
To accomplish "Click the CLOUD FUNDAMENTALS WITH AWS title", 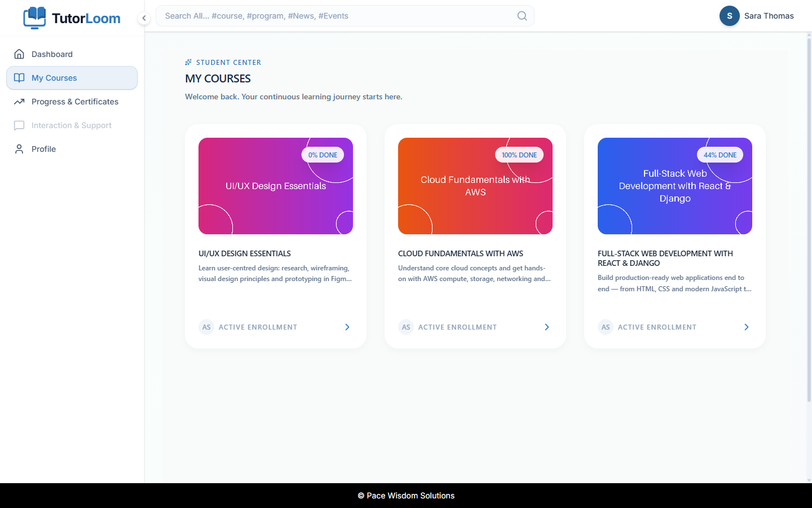I will tap(461, 253).
